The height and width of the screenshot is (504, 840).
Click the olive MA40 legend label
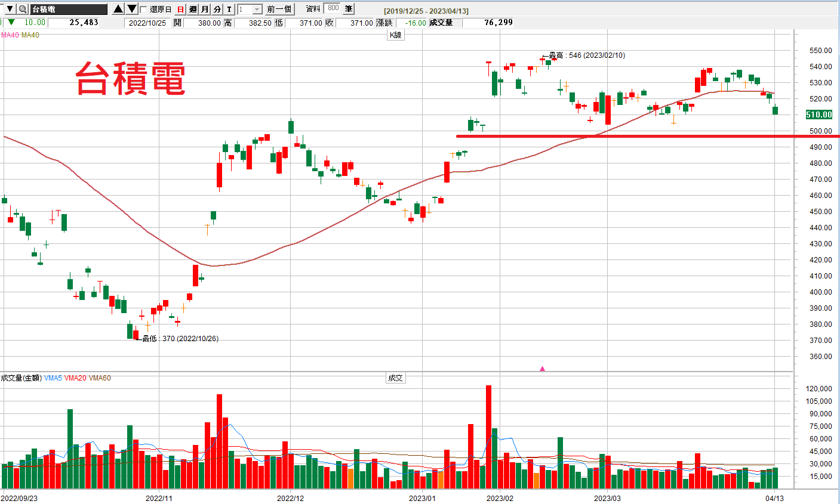click(x=30, y=35)
